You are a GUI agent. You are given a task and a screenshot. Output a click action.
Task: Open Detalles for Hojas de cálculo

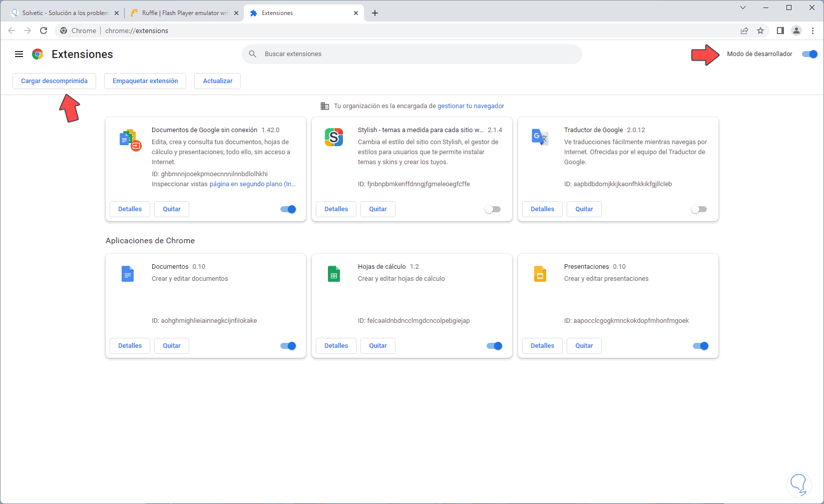click(x=336, y=346)
